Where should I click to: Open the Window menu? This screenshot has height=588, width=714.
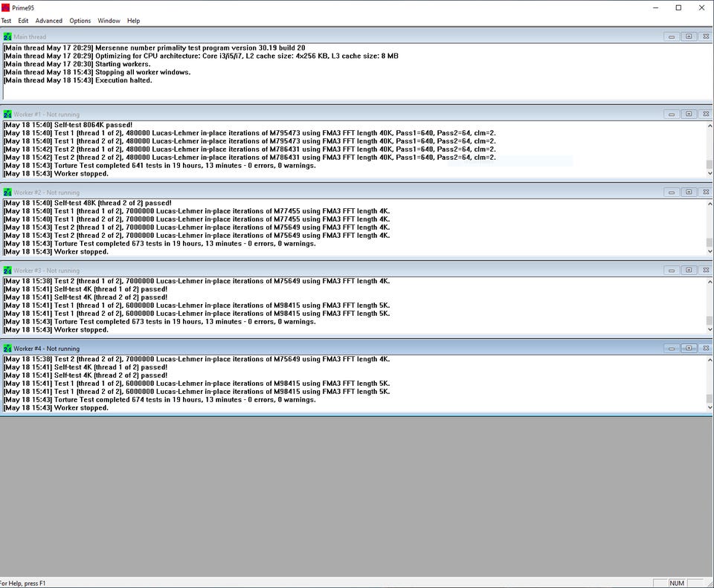click(109, 21)
